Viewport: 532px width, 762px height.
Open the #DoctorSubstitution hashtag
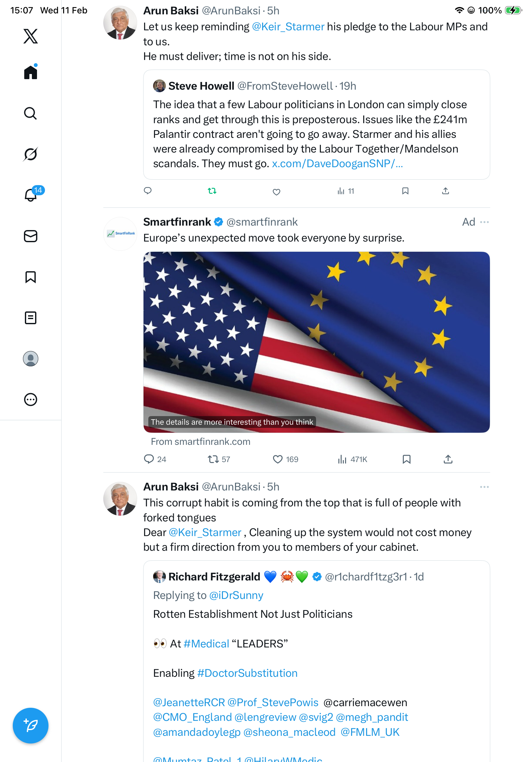click(x=247, y=673)
